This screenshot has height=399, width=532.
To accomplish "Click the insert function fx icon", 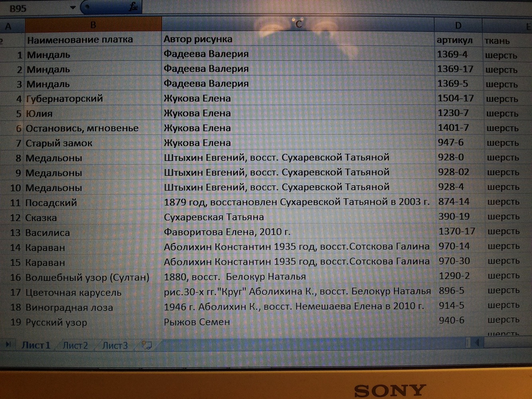I will tap(133, 7).
